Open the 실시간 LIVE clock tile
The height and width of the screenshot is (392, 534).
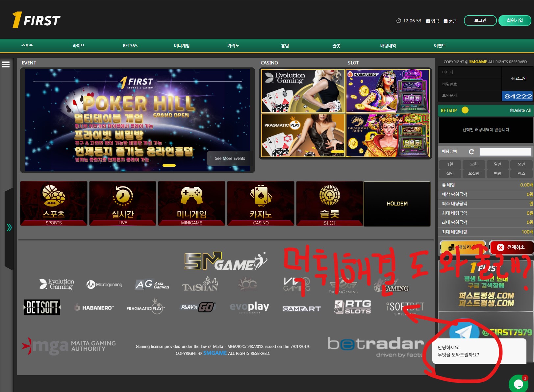coord(123,203)
